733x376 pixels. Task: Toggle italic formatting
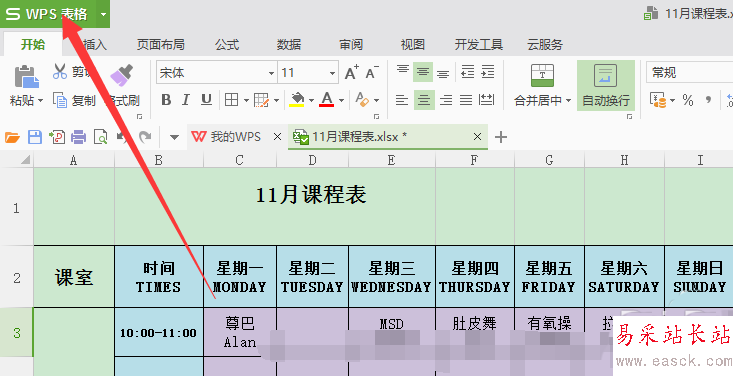(186, 100)
